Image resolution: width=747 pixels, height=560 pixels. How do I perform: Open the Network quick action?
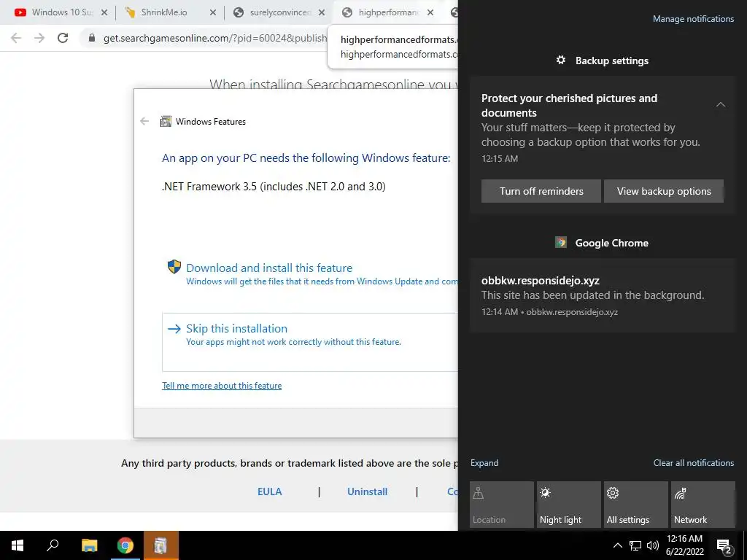(703, 505)
